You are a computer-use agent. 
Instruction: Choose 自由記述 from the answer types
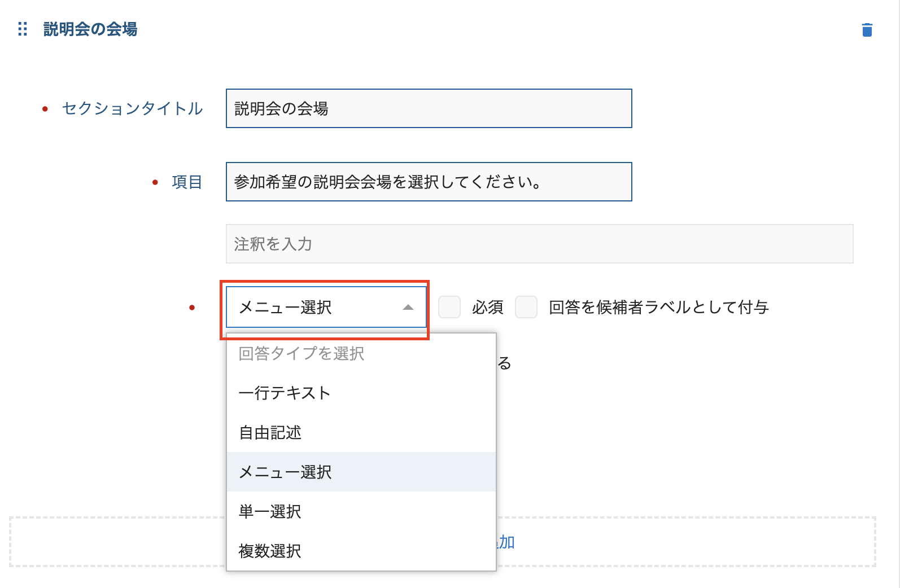(x=270, y=432)
